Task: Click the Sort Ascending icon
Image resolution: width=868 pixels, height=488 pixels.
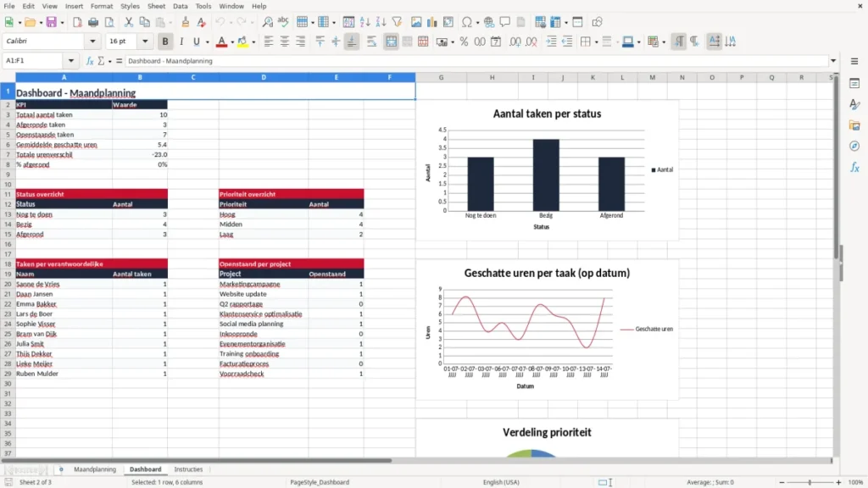Action: [364, 22]
